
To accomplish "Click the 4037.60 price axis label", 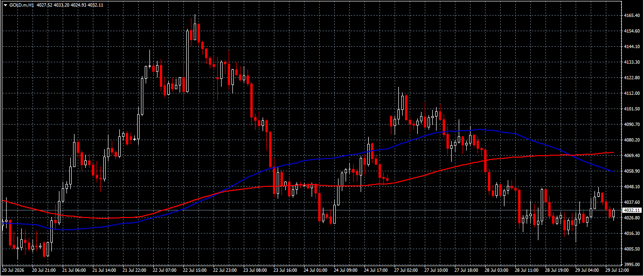I will click(631, 202).
